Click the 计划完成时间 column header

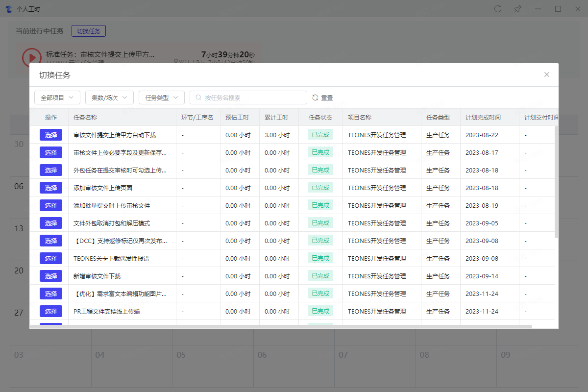(483, 118)
